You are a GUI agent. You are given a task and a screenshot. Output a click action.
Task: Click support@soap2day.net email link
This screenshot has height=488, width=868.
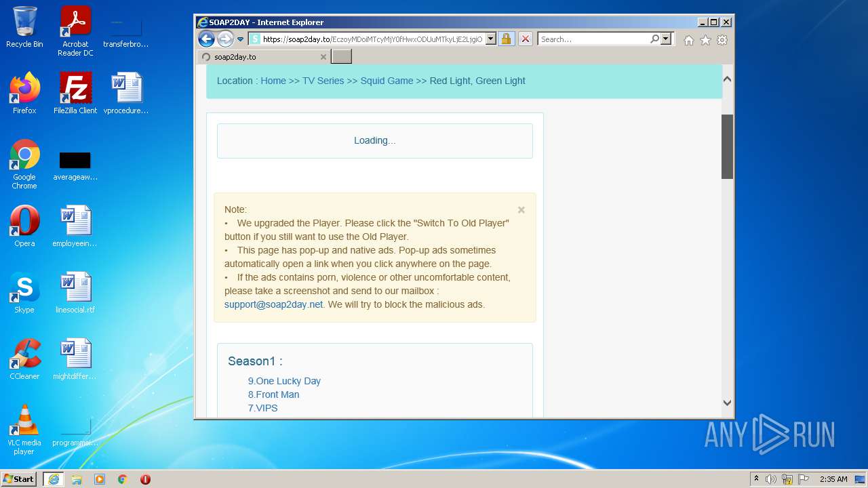273,304
